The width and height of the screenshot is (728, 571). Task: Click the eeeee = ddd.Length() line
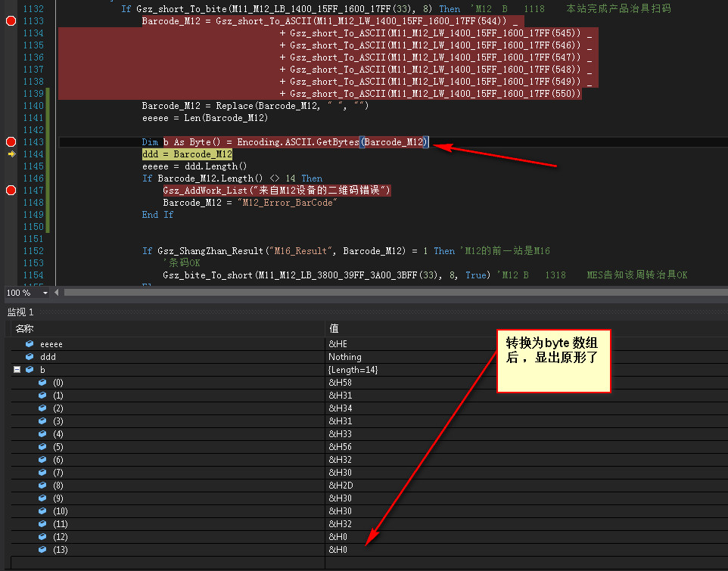(x=194, y=166)
